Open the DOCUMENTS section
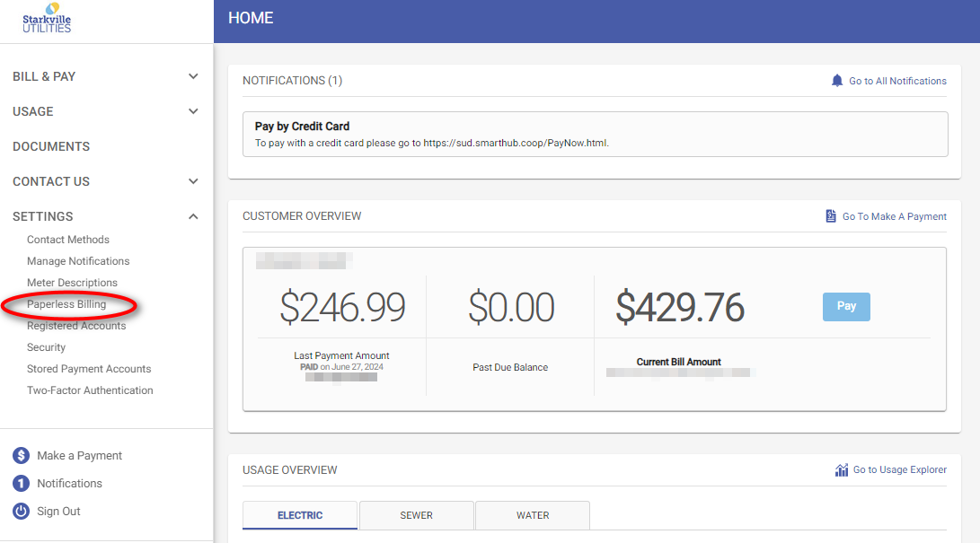This screenshot has height=543, width=980. 51,146
